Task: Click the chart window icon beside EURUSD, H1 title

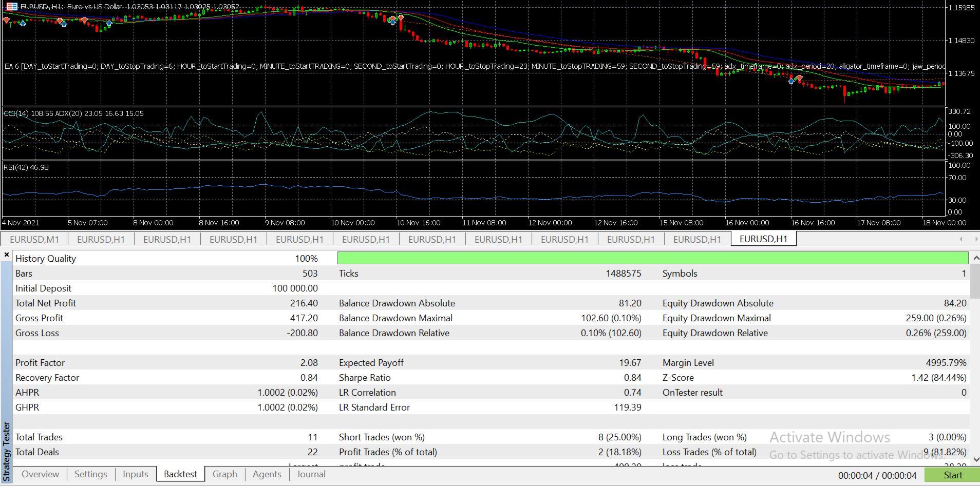Action: pos(11,7)
